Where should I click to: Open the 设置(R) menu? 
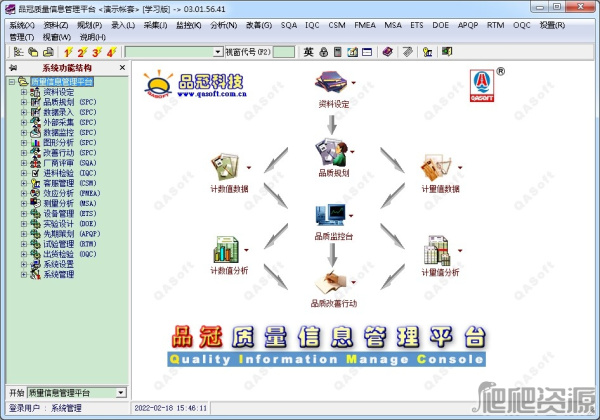[x=552, y=25]
